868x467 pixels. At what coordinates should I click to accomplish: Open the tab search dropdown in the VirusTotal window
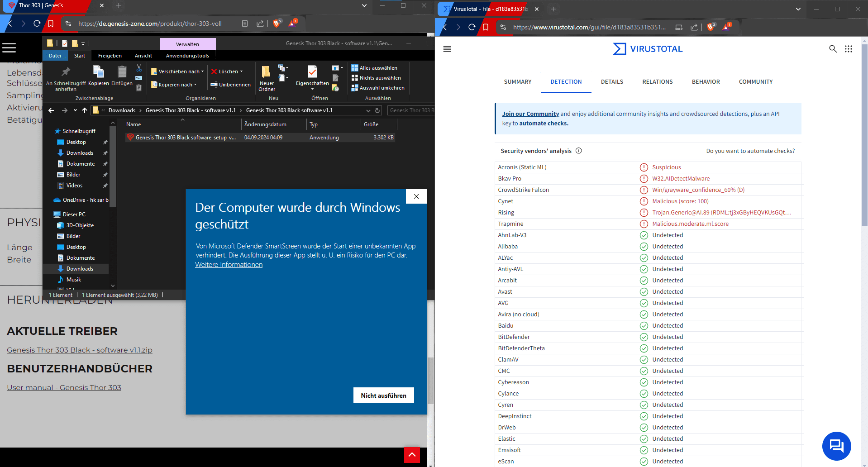pos(798,9)
